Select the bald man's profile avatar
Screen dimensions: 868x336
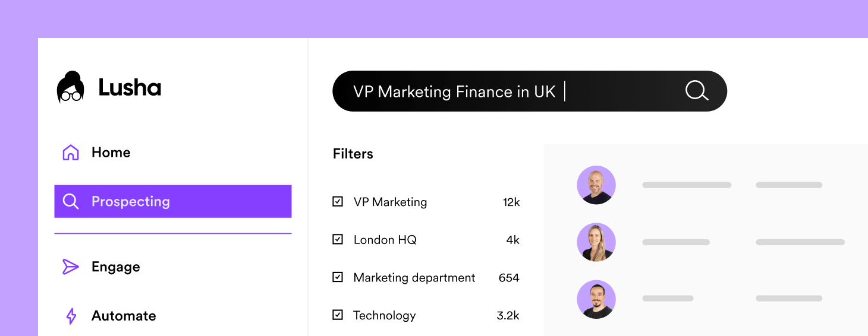point(596,185)
